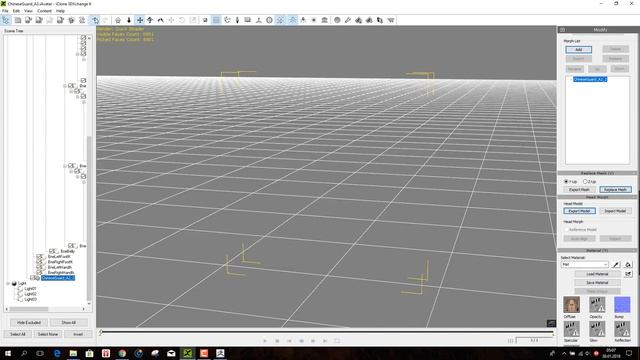Click the Export Mesh button
This screenshot has width=640, height=360.
[x=579, y=190]
